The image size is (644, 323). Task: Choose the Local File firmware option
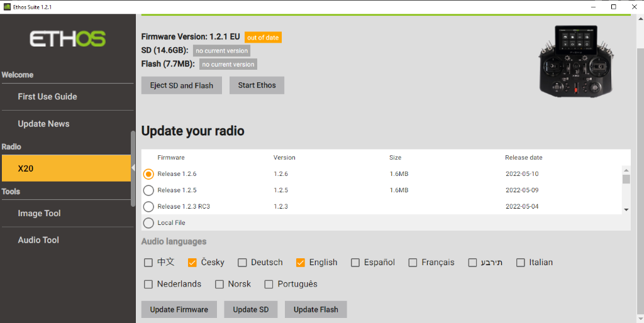click(148, 223)
